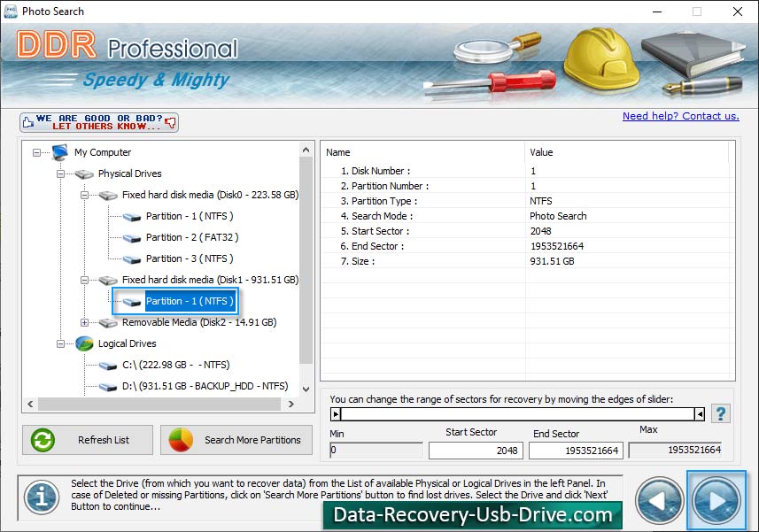
Task: Collapse the Logical Drives node
Action: pos(60,343)
